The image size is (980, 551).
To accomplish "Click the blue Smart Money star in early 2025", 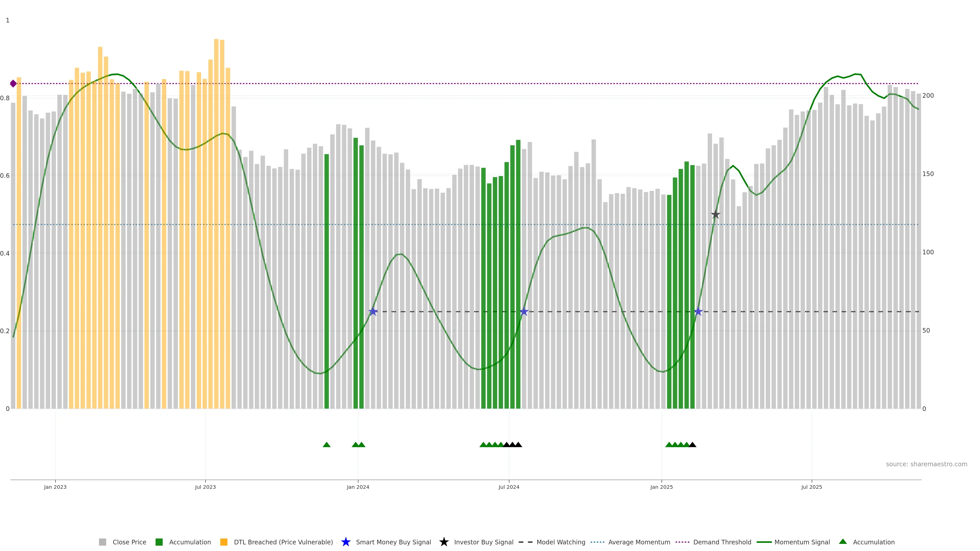I will tap(698, 311).
